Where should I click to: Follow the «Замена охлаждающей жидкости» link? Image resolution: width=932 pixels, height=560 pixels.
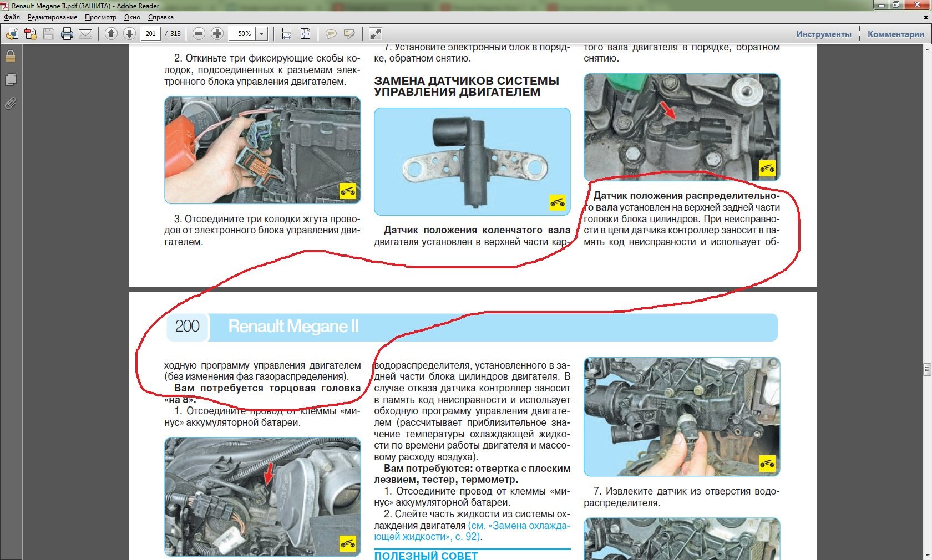[x=518, y=526]
